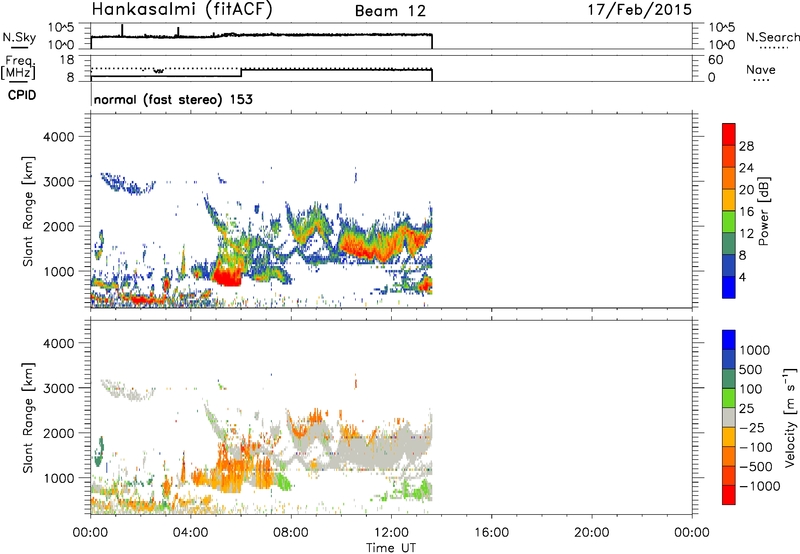This screenshot has width=800, height=554.
Task: Click the Freq. [MHz] axis label
Action: point(18,67)
